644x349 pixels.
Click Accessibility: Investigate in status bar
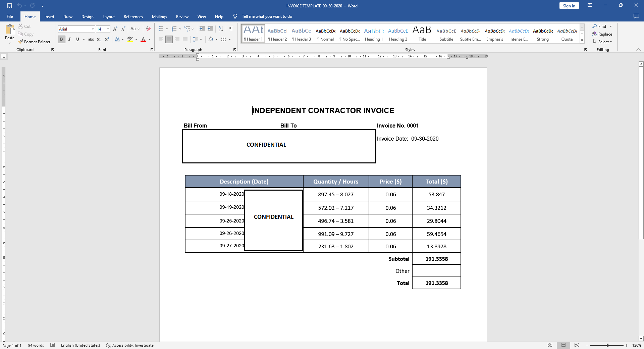pyautogui.click(x=130, y=345)
